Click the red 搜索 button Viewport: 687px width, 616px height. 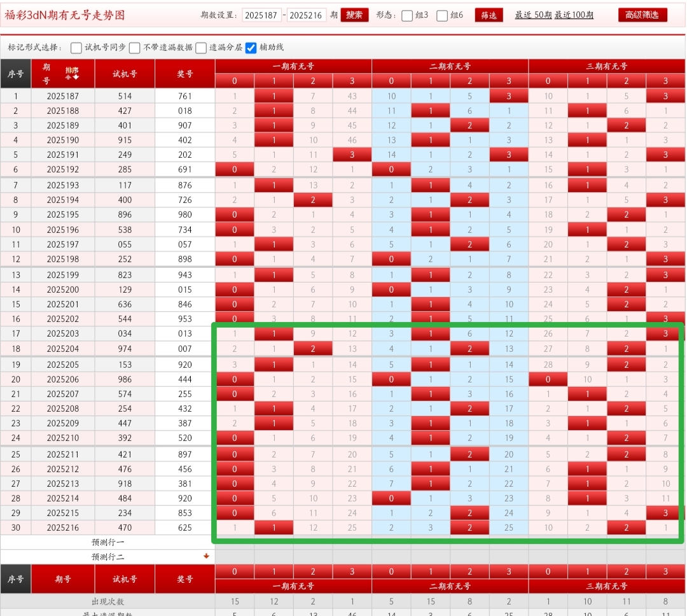point(354,15)
